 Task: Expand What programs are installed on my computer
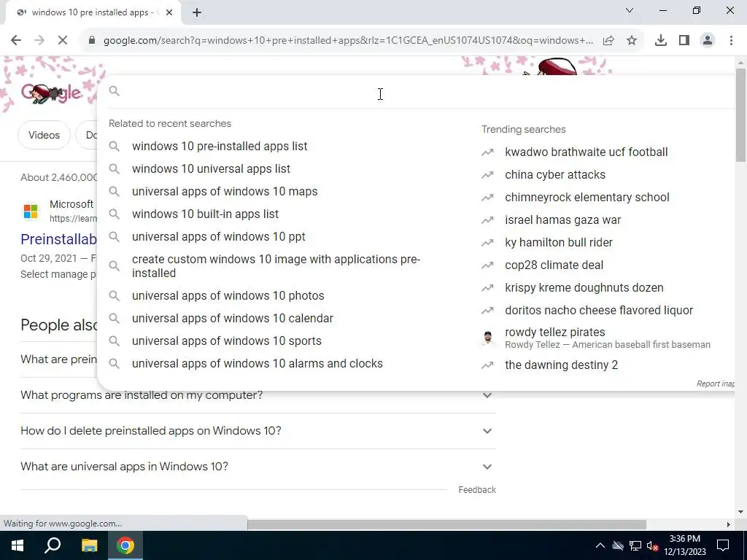coord(258,395)
